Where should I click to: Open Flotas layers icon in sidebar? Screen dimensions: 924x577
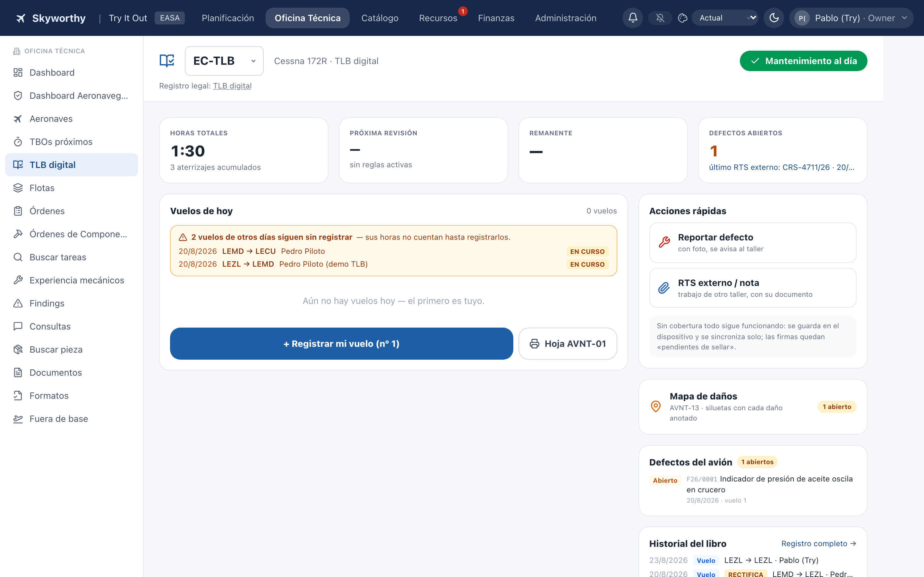pyautogui.click(x=18, y=188)
